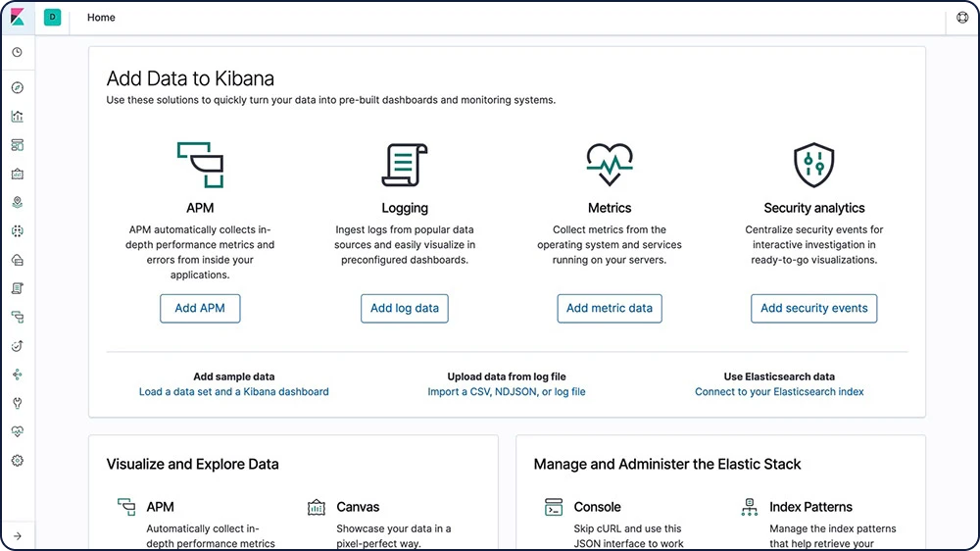Click 'Visualize and Explore Data' heading
Viewport: 980px width, 551px height.
click(192, 464)
